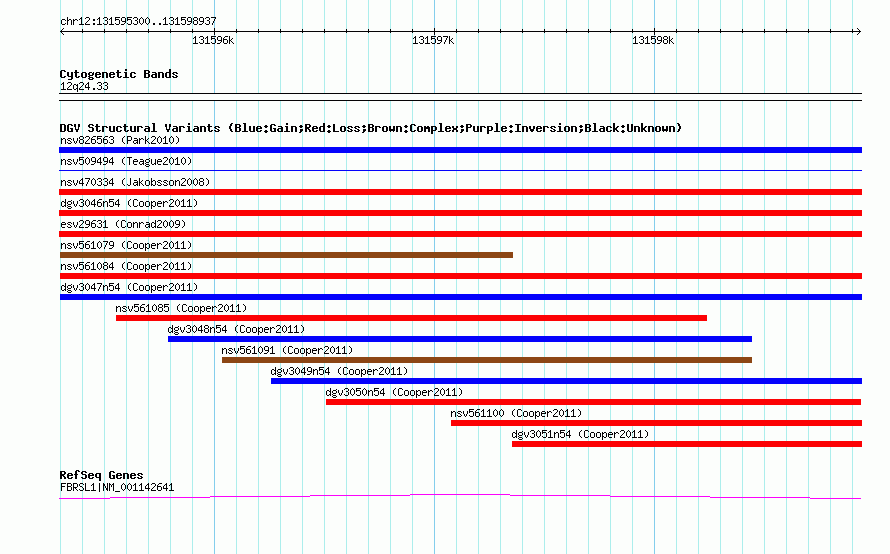Click the magenta FBRSL1 gene line

[x=460, y=497]
